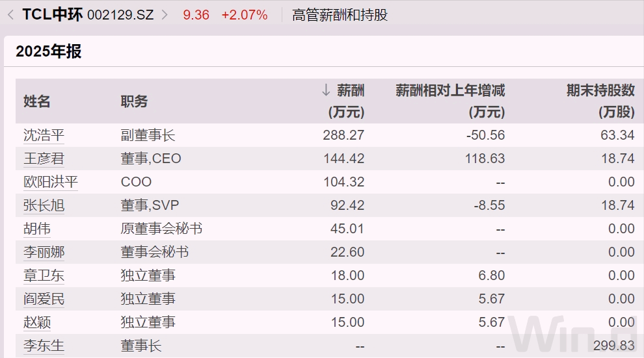
Task: Open the 王彦君 name link
Action: [x=44, y=159]
